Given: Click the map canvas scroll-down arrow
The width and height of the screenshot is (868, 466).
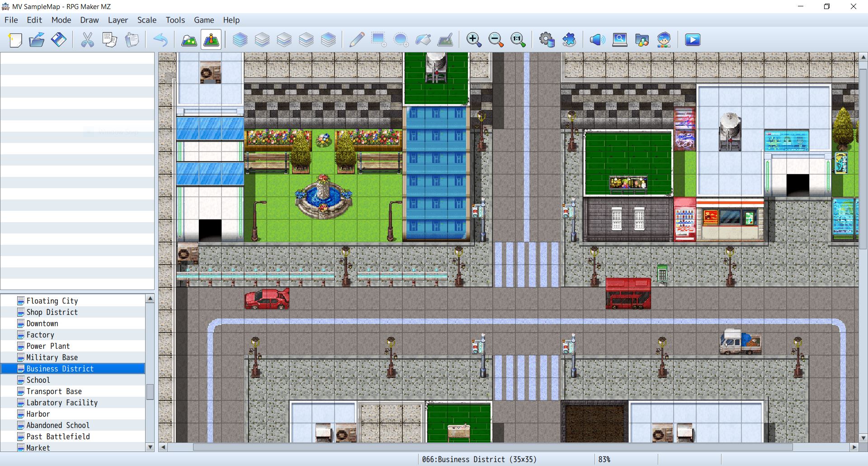Looking at the screenshot, I should tap(863, 438).
